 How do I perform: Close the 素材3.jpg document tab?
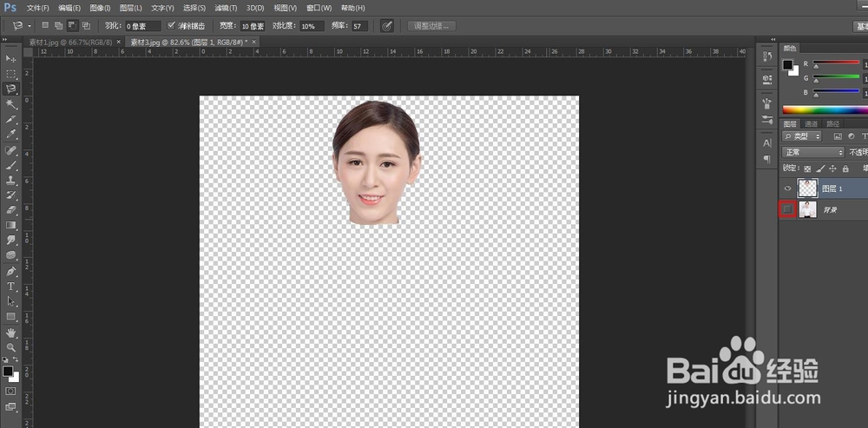pos(254,42)
